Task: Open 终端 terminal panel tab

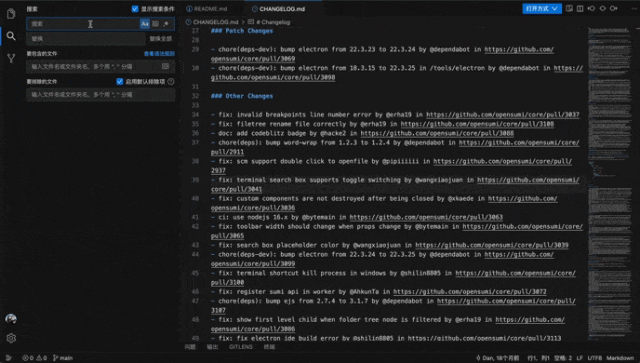Action: (269, 347)
